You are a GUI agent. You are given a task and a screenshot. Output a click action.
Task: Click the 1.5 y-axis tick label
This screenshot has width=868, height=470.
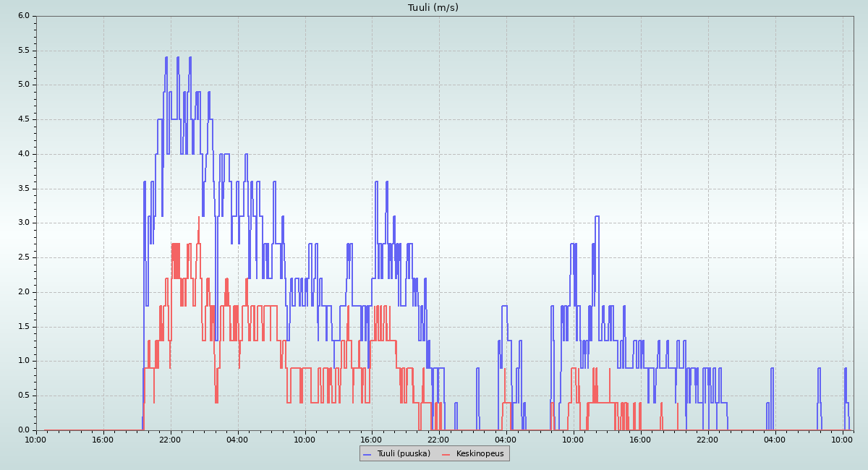tap(24, 327)
